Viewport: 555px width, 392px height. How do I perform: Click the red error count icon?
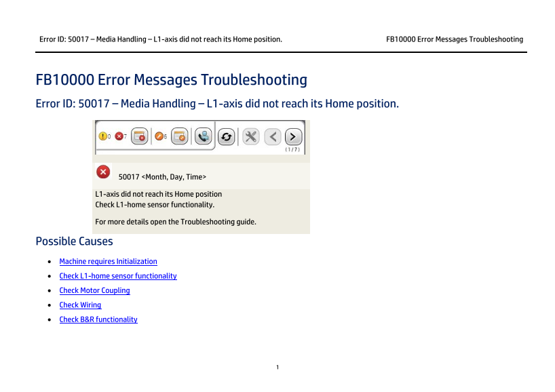point(119,136)
